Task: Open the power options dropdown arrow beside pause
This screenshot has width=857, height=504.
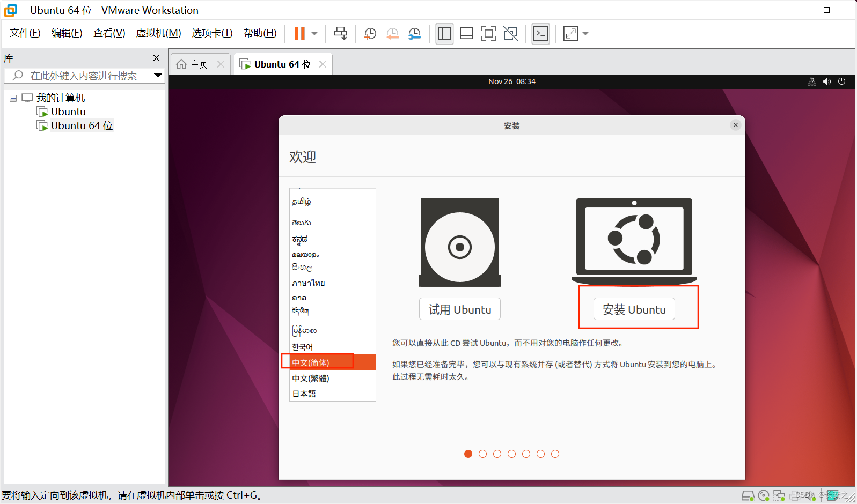Action: point(314,33)
